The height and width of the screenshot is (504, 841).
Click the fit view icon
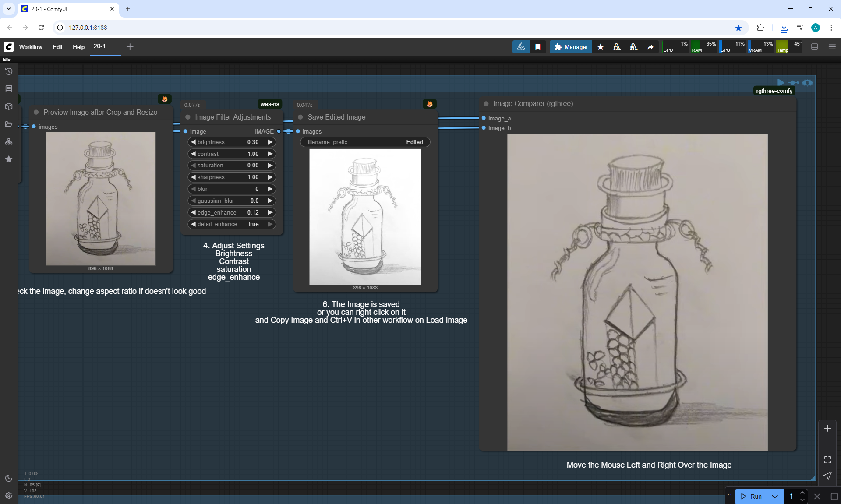(x=827, y=460)
